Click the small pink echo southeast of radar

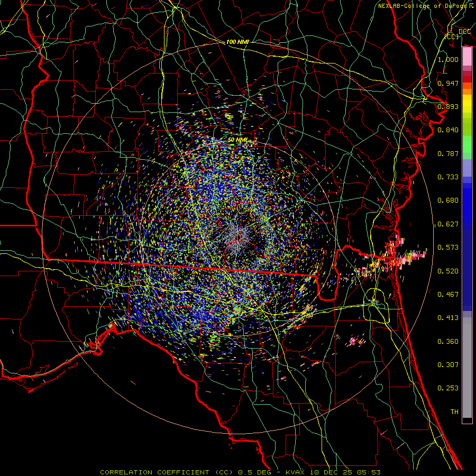pos(355,341)
